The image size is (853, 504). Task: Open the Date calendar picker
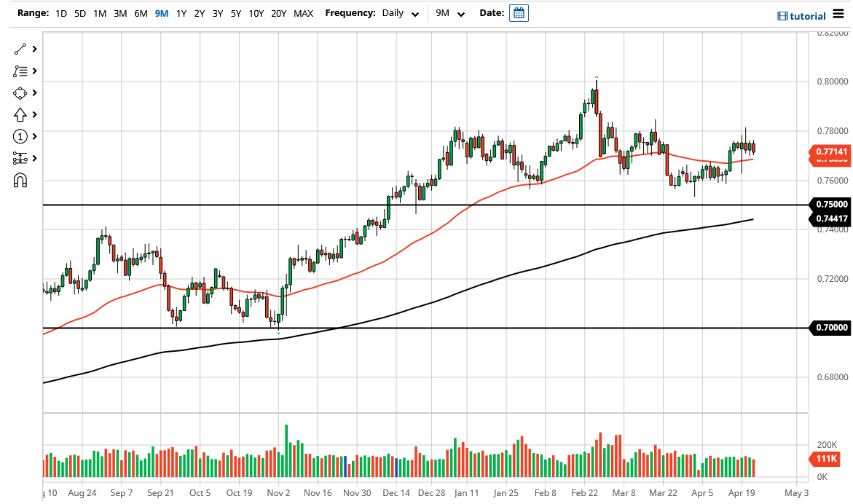click(x=518, y=12)
